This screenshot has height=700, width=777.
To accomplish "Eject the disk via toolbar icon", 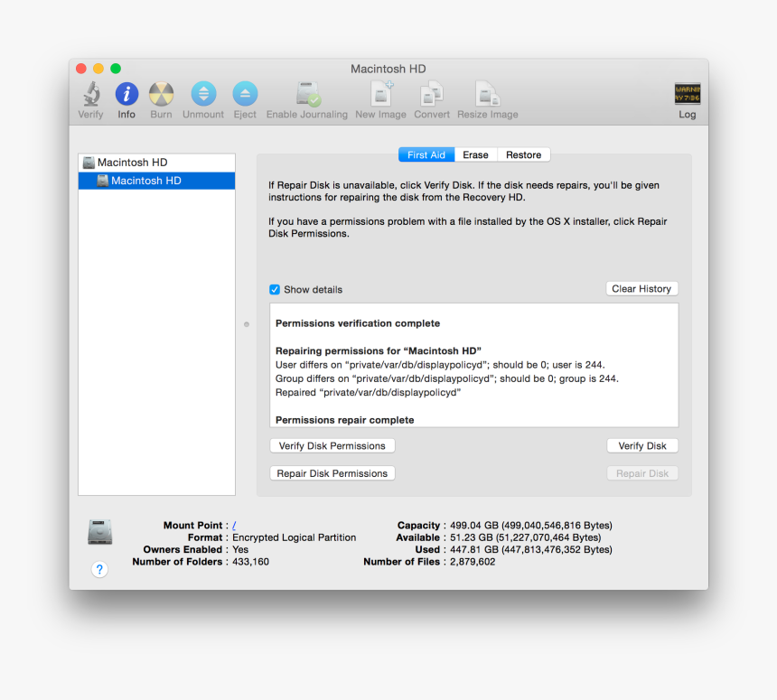I will point(245,95).
